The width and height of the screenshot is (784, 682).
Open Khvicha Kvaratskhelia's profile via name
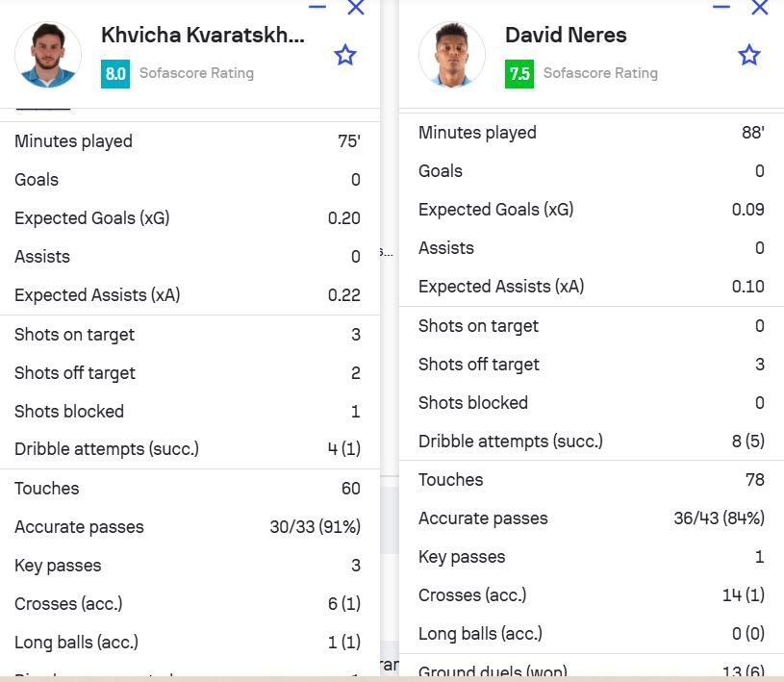[x=202, y=36]
